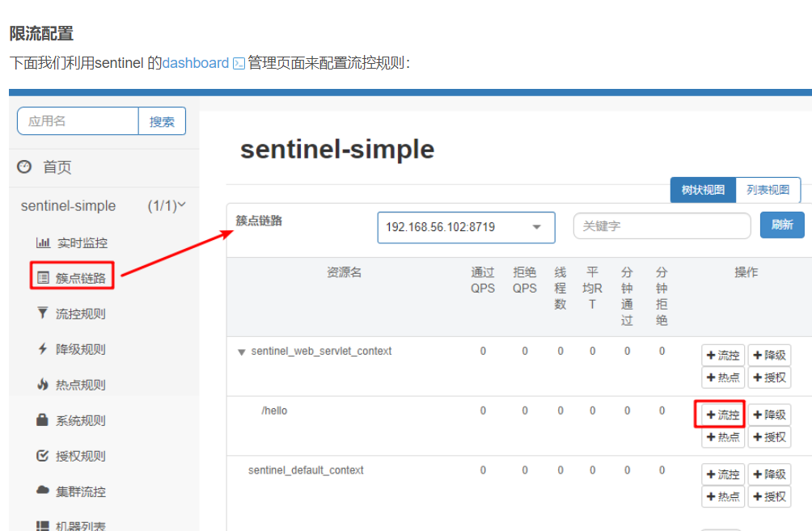Select sentinel-simple app name in sidebar
Image resolution: width=812 pixels, height=531 pixels.
[x=69, y=206]
